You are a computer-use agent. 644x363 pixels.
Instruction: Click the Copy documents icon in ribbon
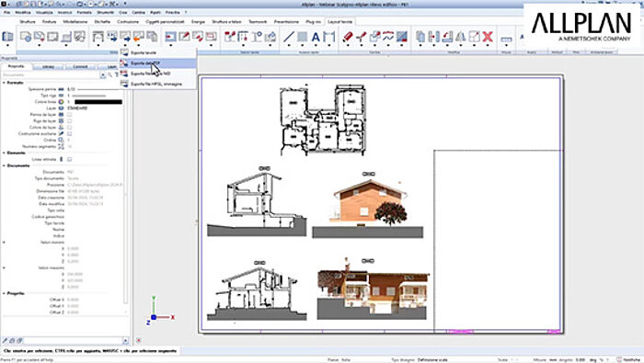pyautogui.click(x=420, y=37)
